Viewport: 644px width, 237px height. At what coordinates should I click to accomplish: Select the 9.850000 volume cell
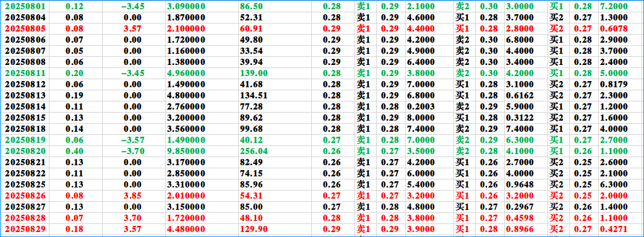(x=186, y=151)
